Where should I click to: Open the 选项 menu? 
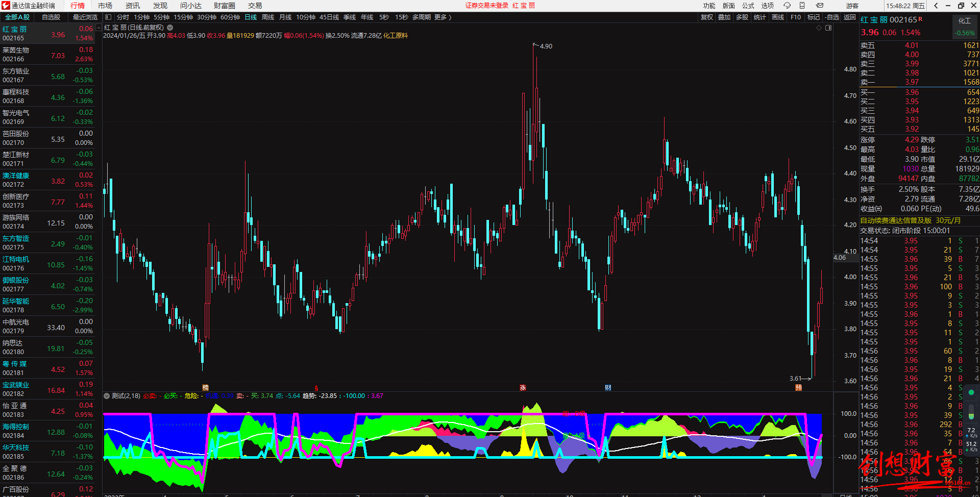coord(768,6)
